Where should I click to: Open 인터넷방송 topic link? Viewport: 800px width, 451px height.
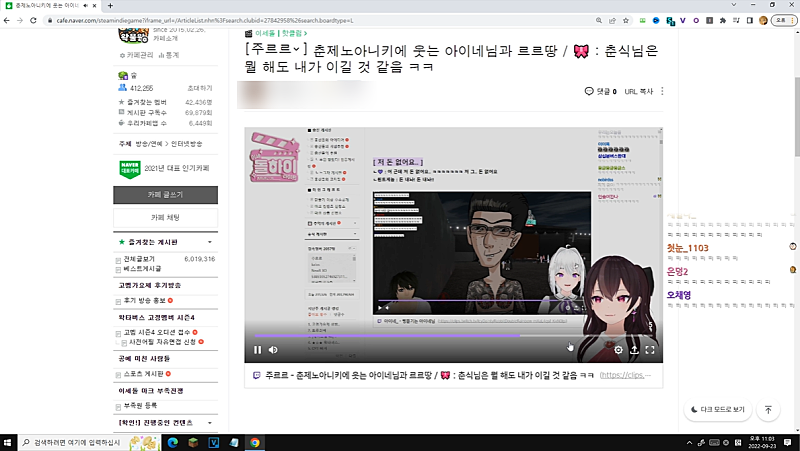coord(186,144)
